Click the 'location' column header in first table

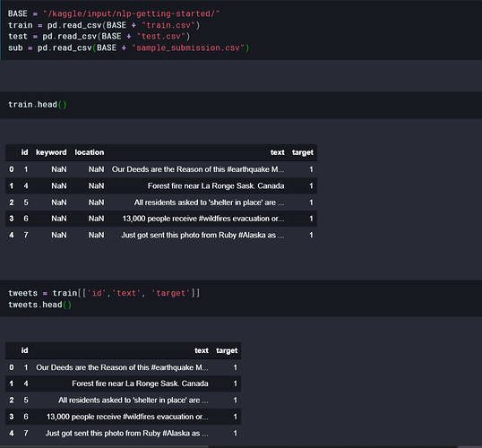(90, 152)
